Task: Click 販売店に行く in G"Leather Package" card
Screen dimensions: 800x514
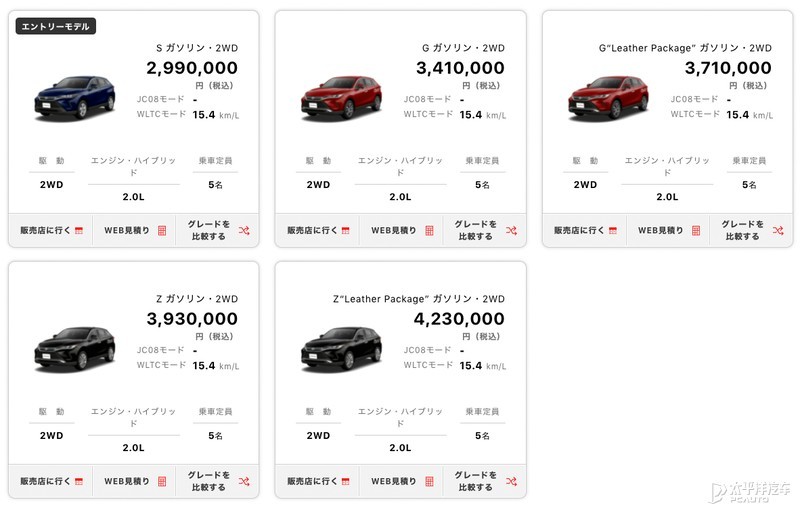Action: coord(580,230)
